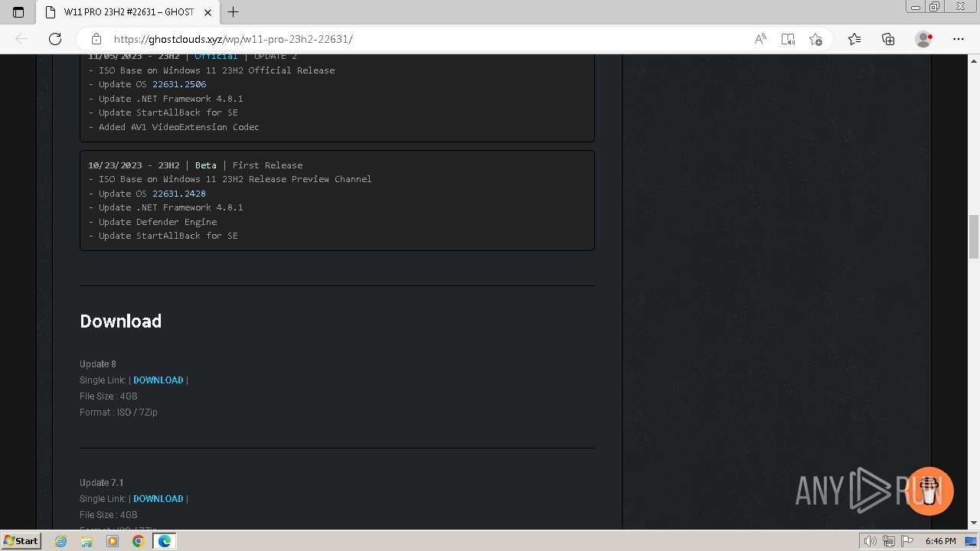View site information lock icon
This screenshot has height=551, width=980.
click(96, 39)
